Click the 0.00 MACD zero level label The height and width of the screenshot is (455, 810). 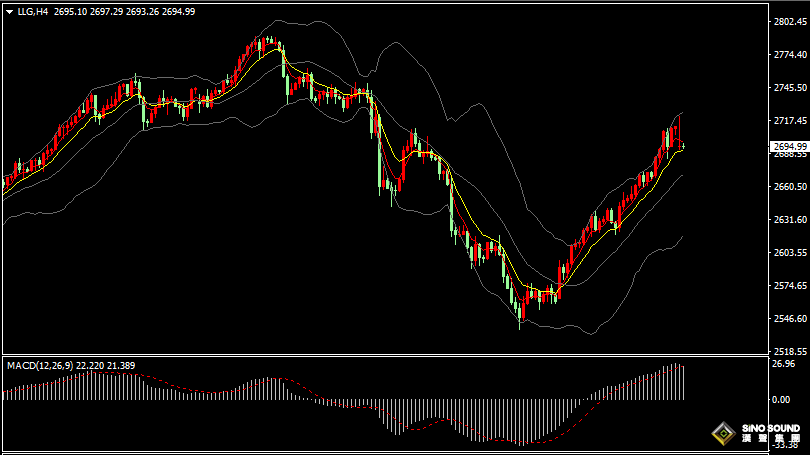(x=781, y=400)
